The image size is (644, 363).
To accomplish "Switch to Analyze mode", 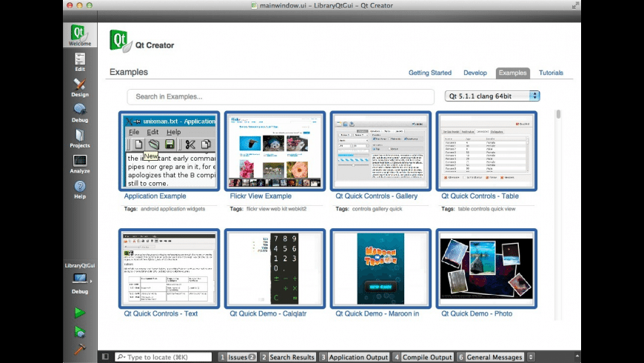I will [x=80, y=164].
